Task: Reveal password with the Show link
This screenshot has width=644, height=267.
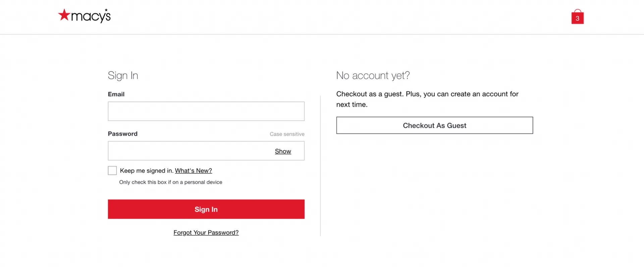Action: point(283,151)
